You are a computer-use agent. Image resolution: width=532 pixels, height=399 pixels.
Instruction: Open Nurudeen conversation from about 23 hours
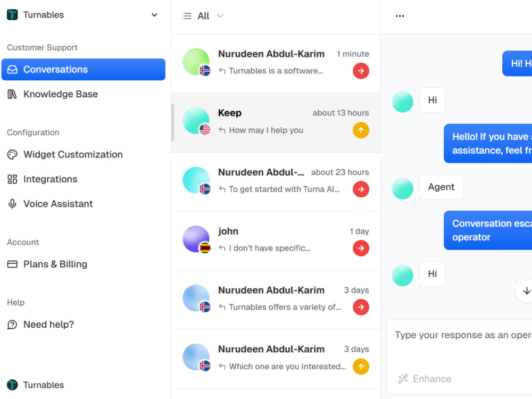coord(276,182)
